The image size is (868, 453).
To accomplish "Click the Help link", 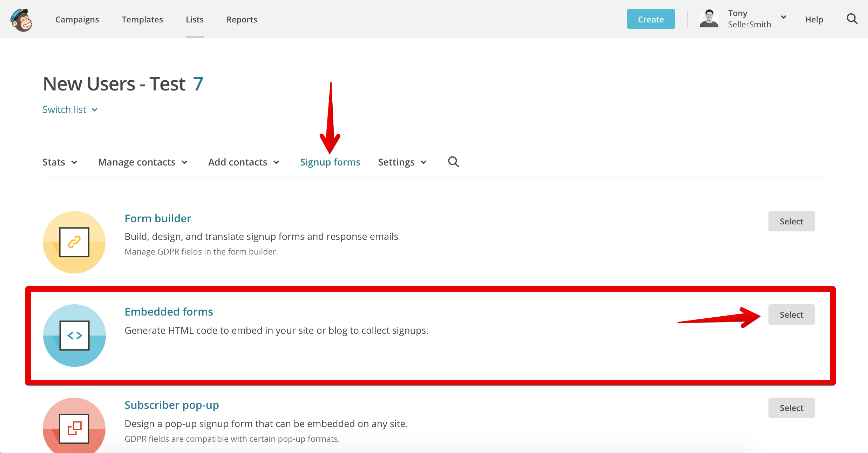I will pos(814,20).
